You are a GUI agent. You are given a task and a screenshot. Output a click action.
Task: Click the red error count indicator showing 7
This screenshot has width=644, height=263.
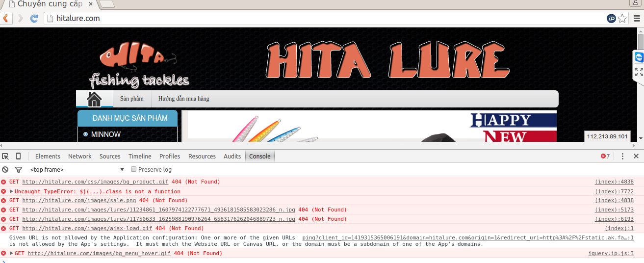pyautogui.click(x=605, y=156)
